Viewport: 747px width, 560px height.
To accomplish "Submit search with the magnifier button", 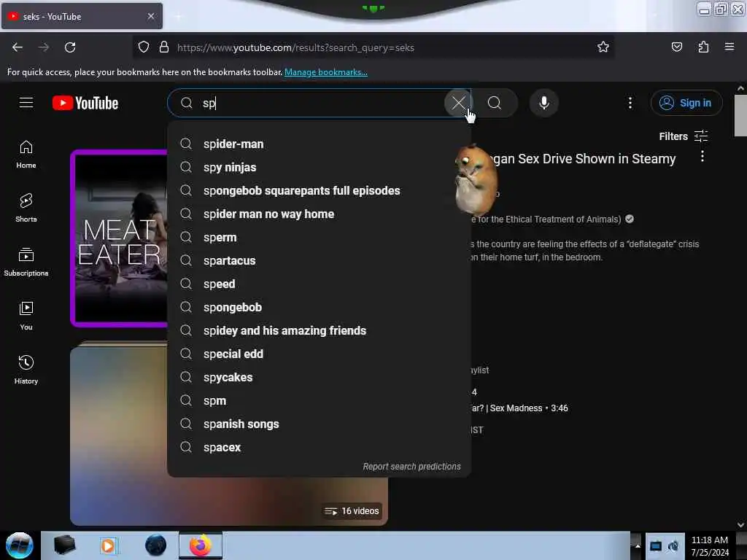I will 495,103.
